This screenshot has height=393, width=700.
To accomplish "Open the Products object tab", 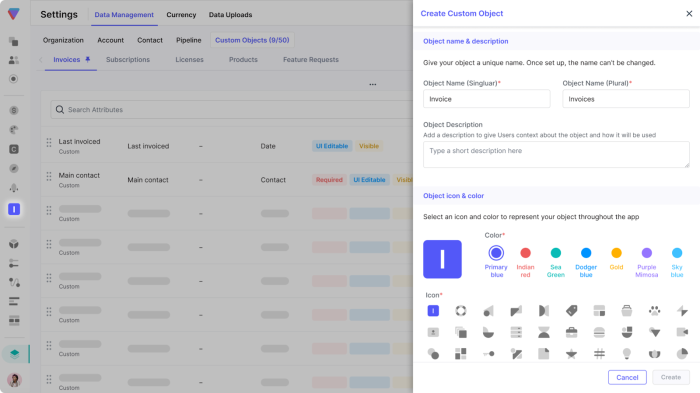I will 243,60.
